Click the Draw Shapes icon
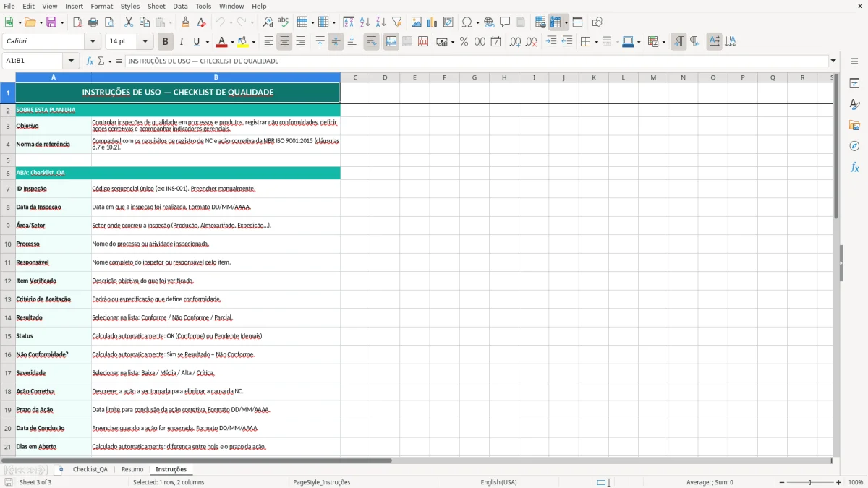 tap(597, 22)
